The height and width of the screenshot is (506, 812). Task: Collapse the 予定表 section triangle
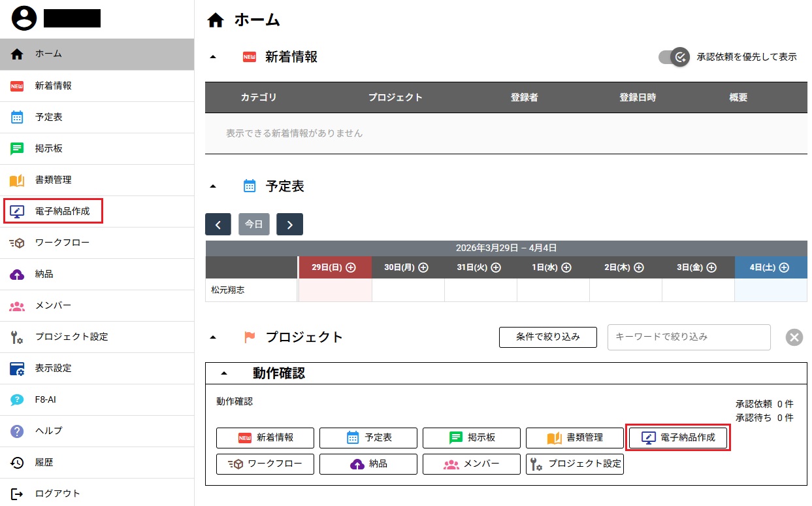tap(212, 186)
